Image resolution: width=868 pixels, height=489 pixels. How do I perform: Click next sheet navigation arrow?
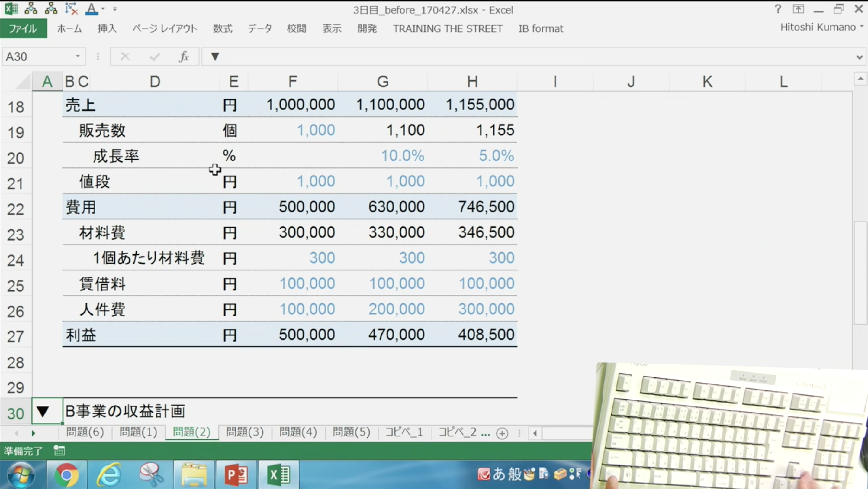click(33, 433)
